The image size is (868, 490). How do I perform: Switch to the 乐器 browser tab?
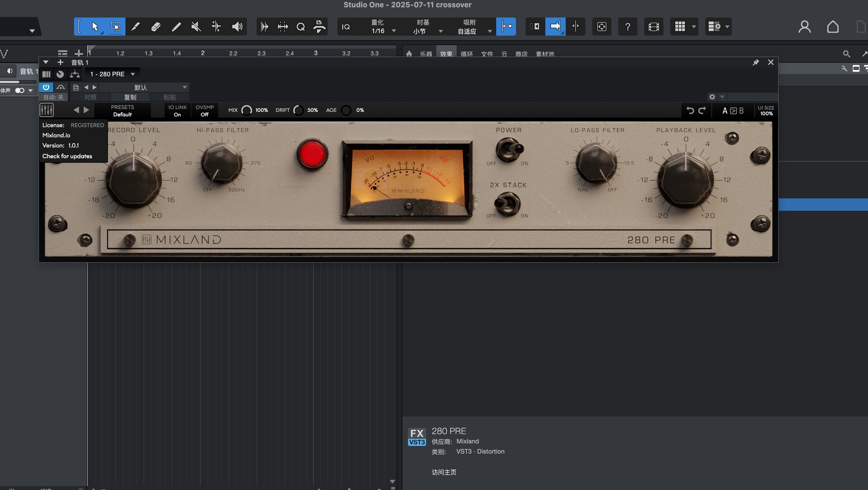click(426, 54)
